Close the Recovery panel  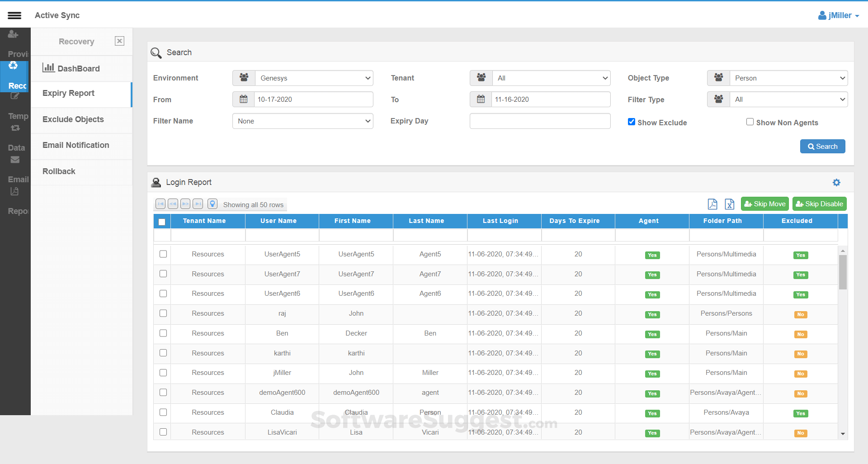coord(119,41)
